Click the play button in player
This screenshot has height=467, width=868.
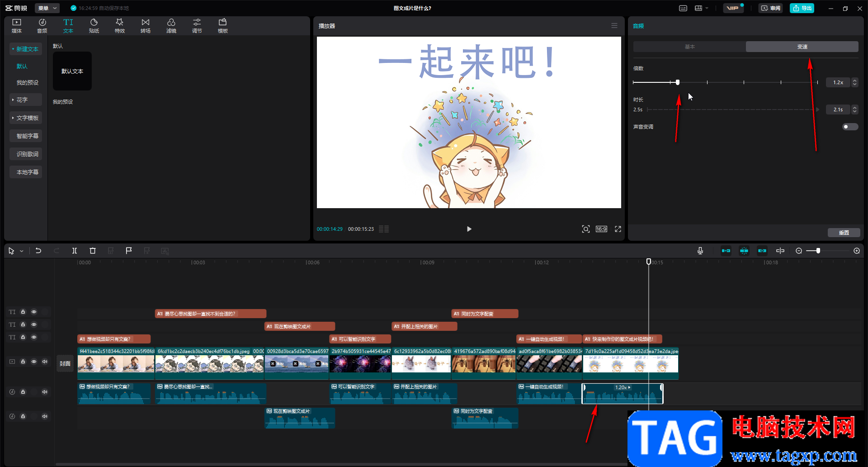click(469, 229)
